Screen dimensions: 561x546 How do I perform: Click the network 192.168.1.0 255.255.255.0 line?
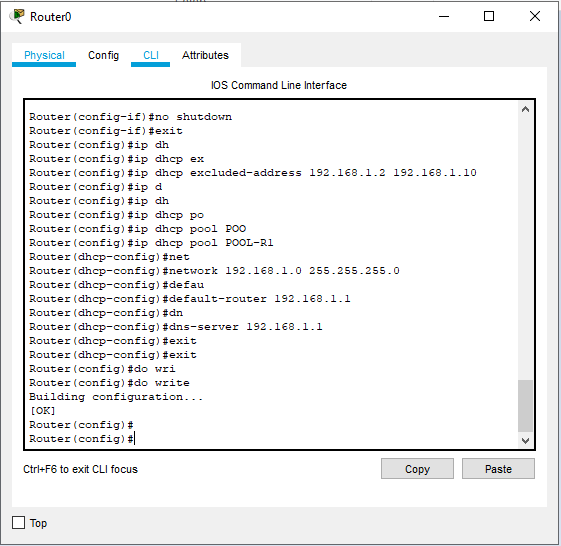click(x=214, y=271)
